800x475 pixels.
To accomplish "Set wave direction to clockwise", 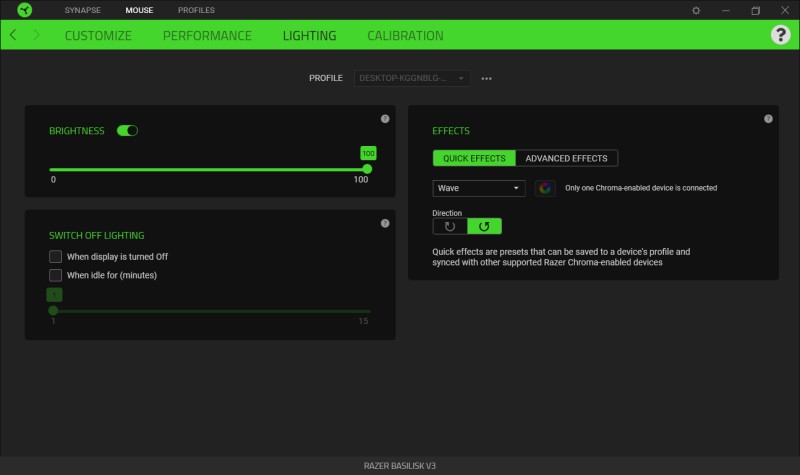I will coord(449,227).
